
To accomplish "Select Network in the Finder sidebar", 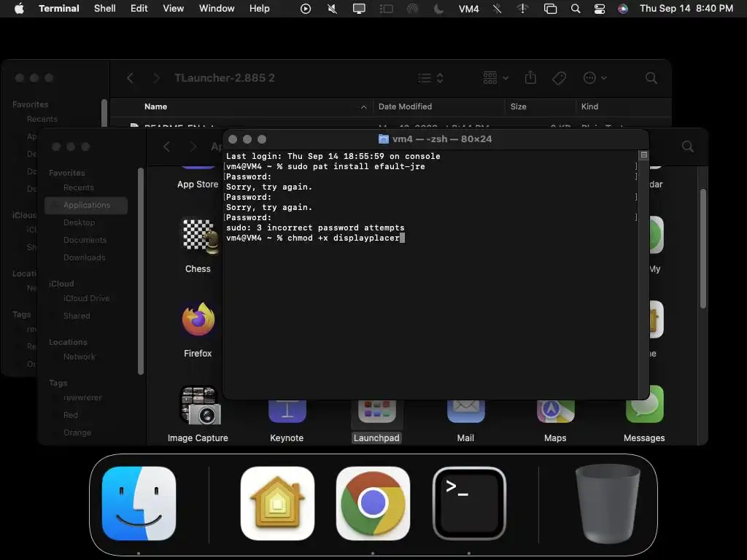I will point(79,357).
